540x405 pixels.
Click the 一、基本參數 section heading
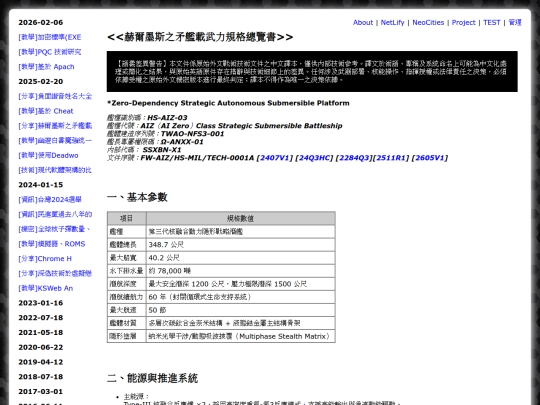pos(137,197)
